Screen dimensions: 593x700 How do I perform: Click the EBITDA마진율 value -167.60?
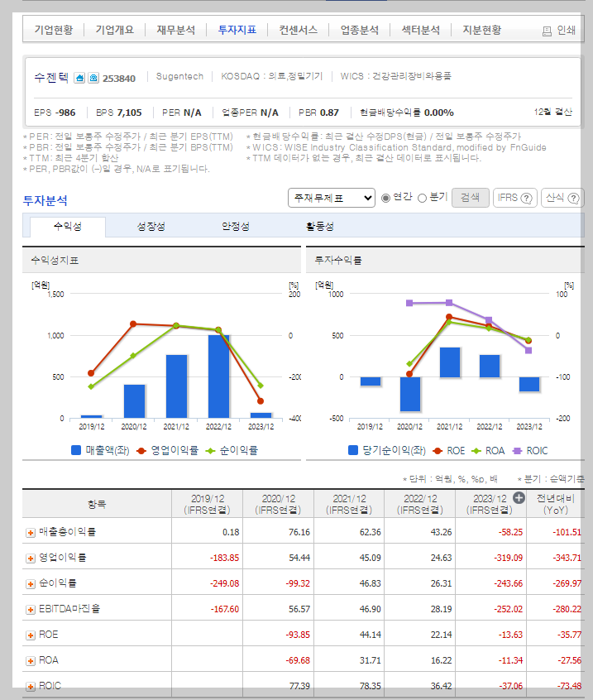tap(225, 609)
